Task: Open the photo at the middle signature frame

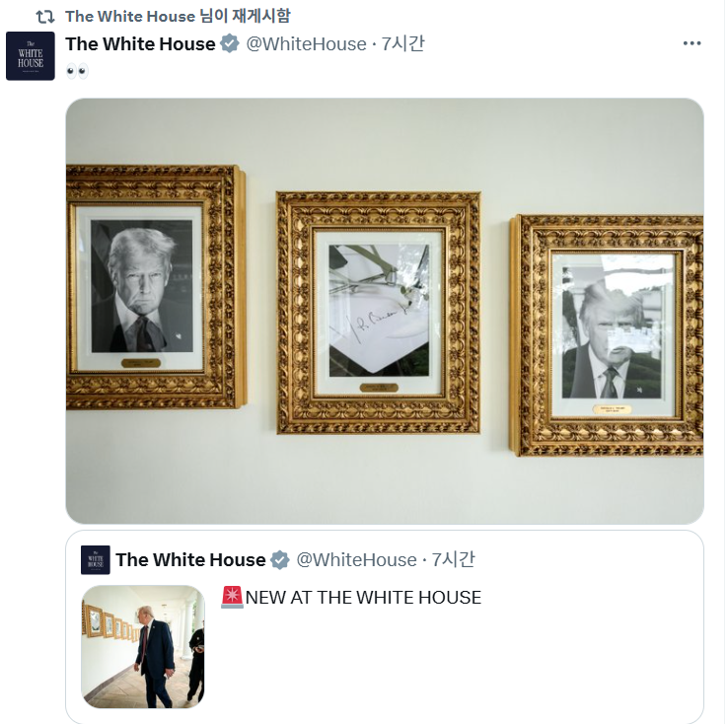Action: (379, 313)
